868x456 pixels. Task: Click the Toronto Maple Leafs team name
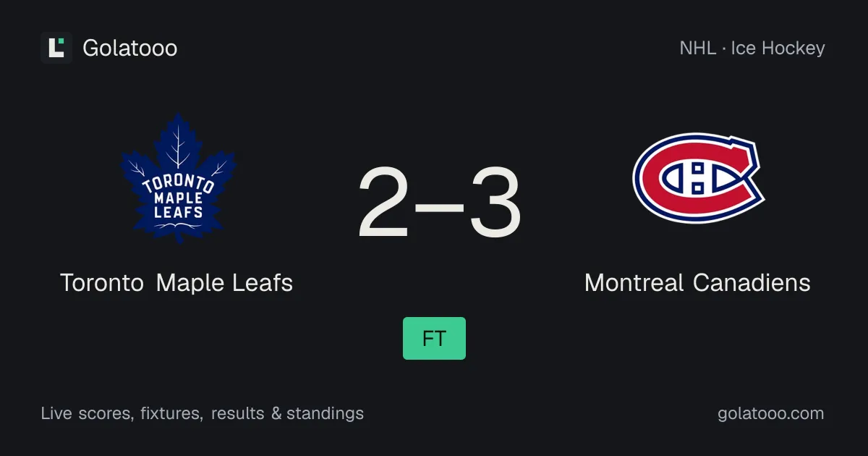176,282
